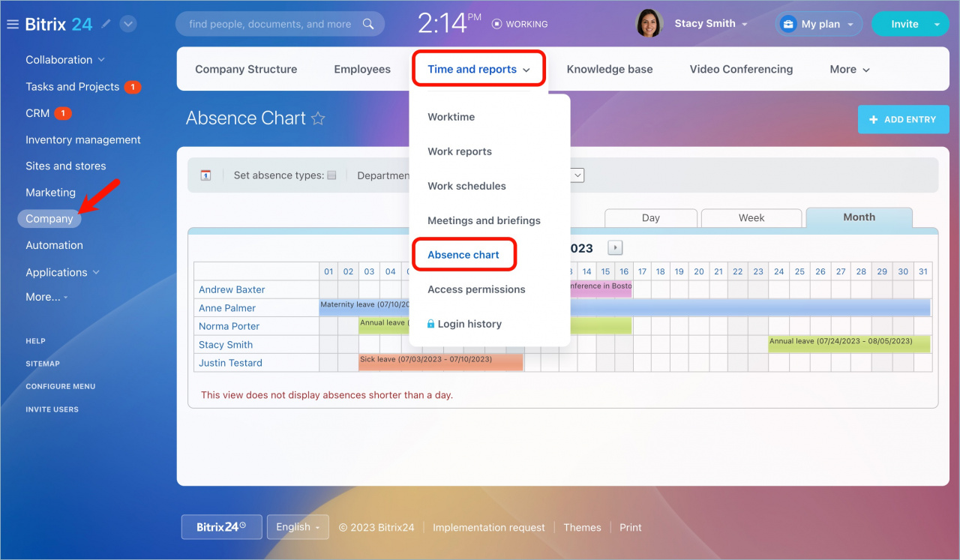
Task: Open SITEMAP link in sidebar
Action: (x=43, y=364)
